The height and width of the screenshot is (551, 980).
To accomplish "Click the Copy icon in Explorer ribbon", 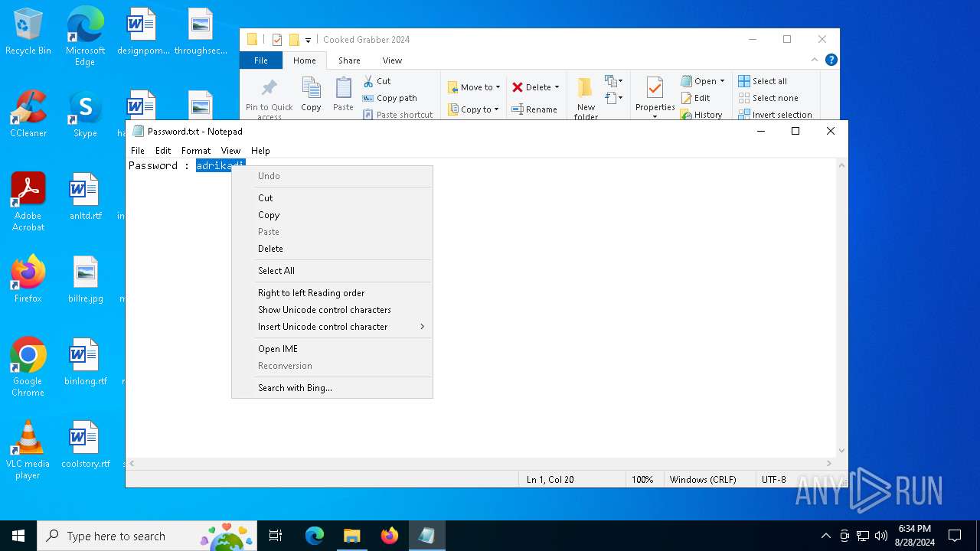I will click(x=311, y=95).
